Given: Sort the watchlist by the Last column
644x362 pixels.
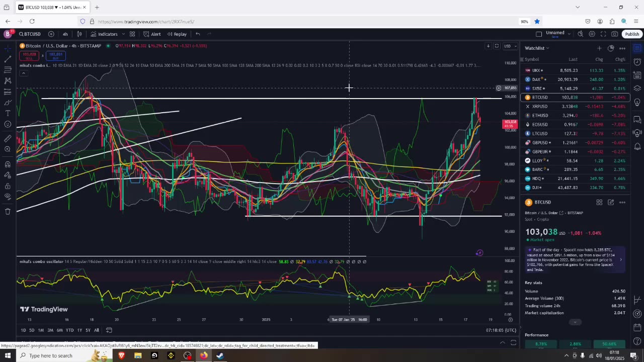Looking at the screenshot, I should [x=573, y=59].
